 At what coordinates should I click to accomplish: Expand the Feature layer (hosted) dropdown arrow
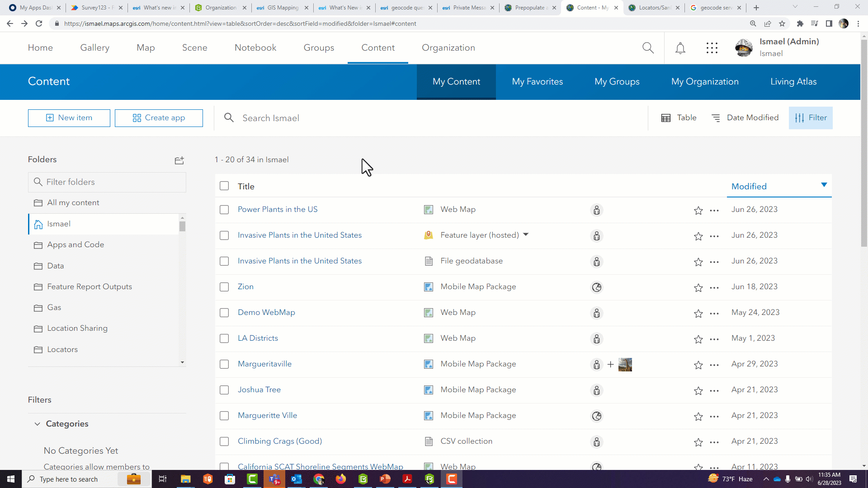coord(526,235)
